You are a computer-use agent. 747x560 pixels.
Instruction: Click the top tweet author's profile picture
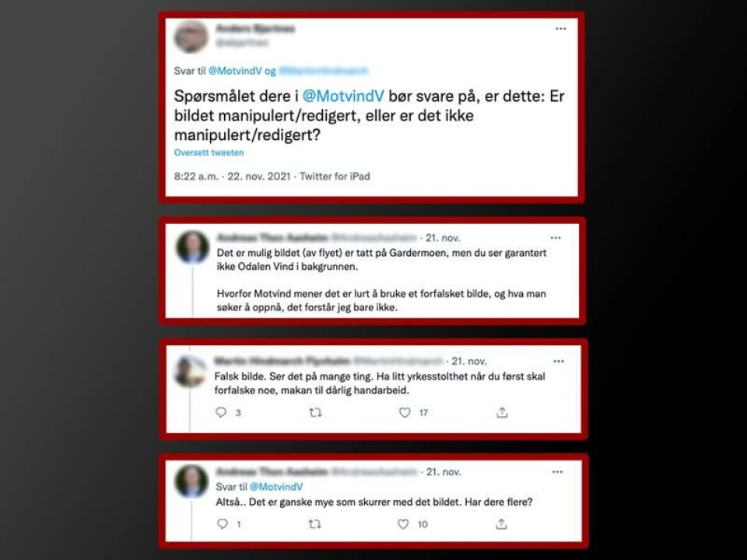coord(191,37)
